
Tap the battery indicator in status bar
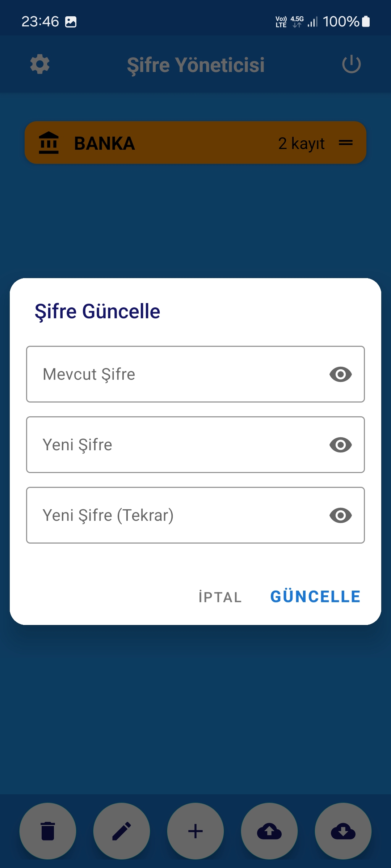point(366,22)
